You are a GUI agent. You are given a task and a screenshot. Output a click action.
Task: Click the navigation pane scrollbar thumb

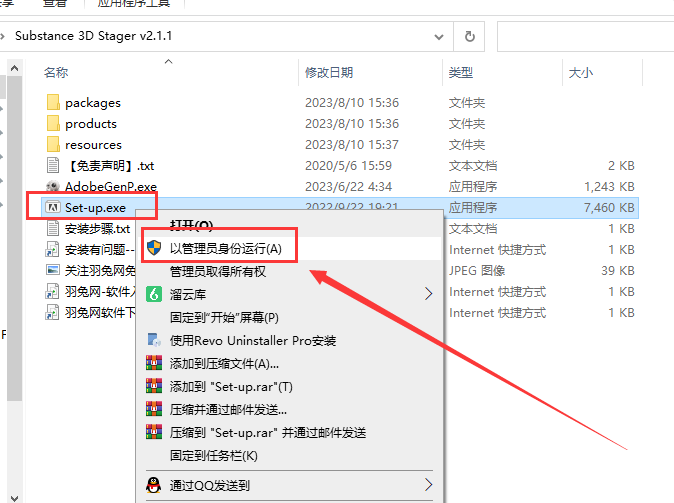click(15, 239)
